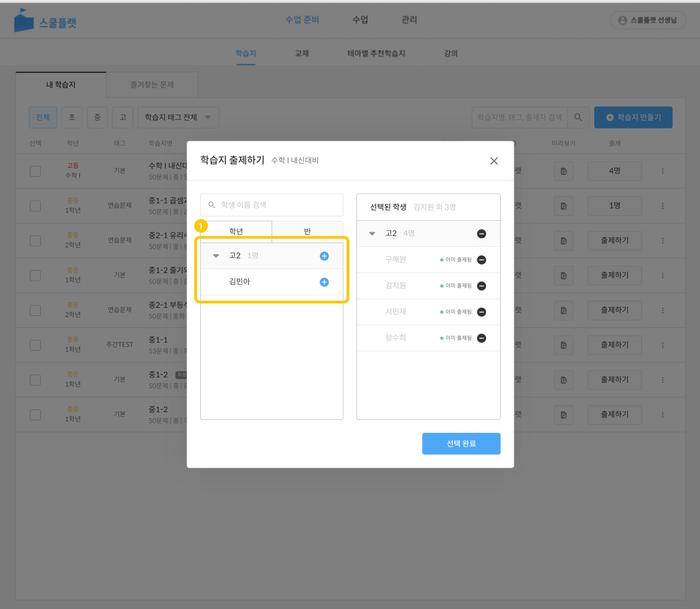Close the 학습지 출제하기 dialog
Image resolution: width=700 pixels, height=609 pixels.
494,161
